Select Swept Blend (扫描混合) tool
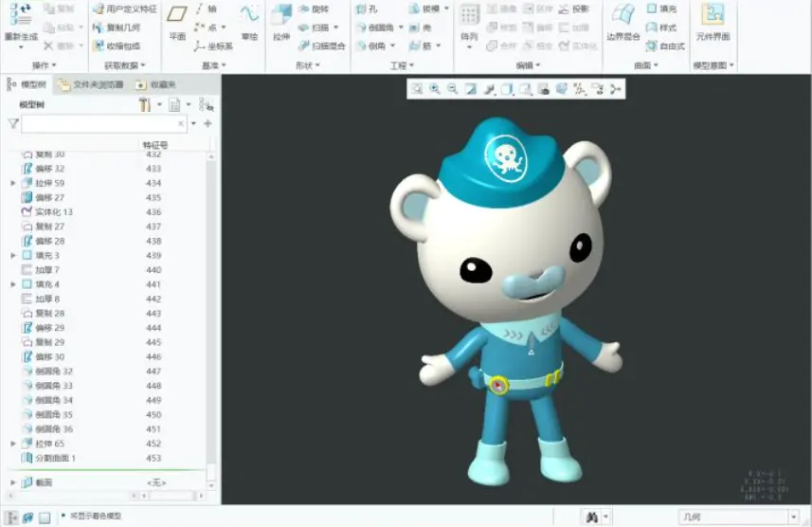812x527 pixels. (x=321, y=46)
